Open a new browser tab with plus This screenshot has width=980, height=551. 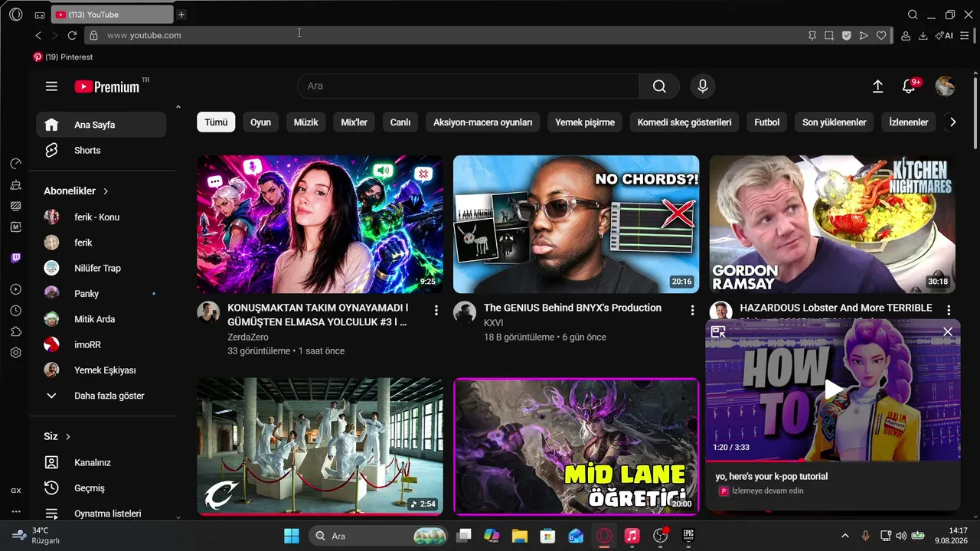[181, 15]
